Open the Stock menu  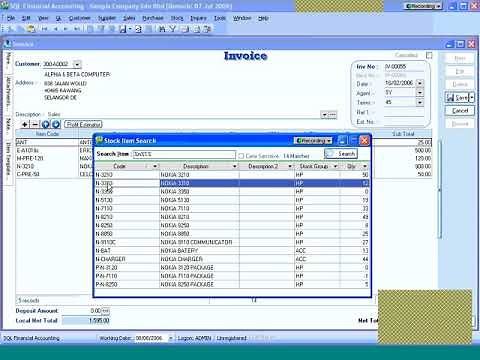click(x=177, y=18)
